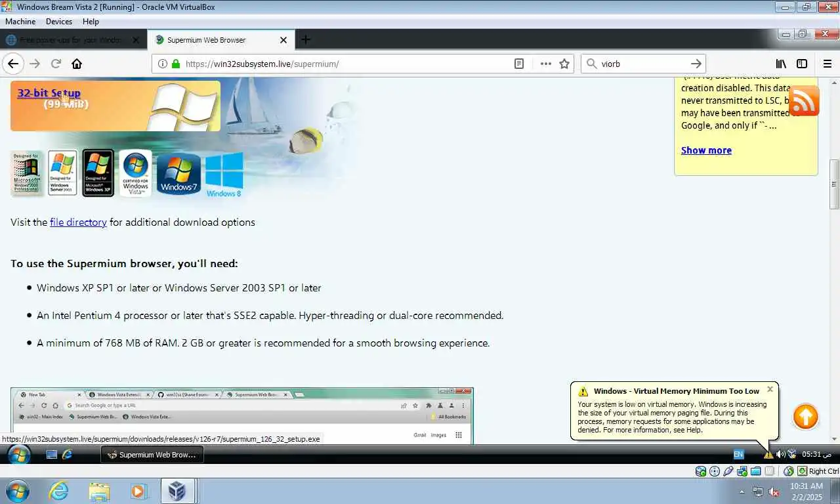Open the host Windows Start button
The image size is (840, 504).
coord(17,491)
